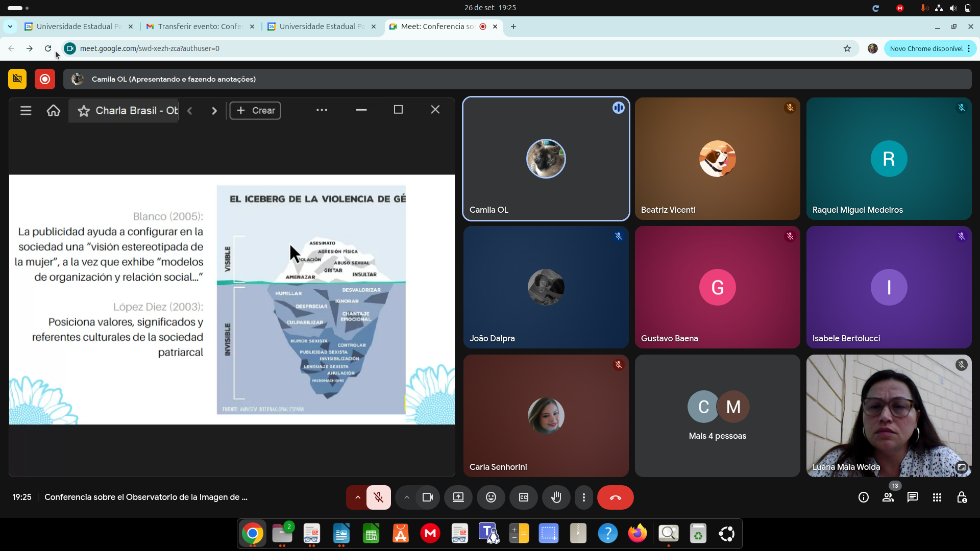Screen dimensions: 980x551
Task: Click the raise hand icon
Action: [x=556, y=497]
